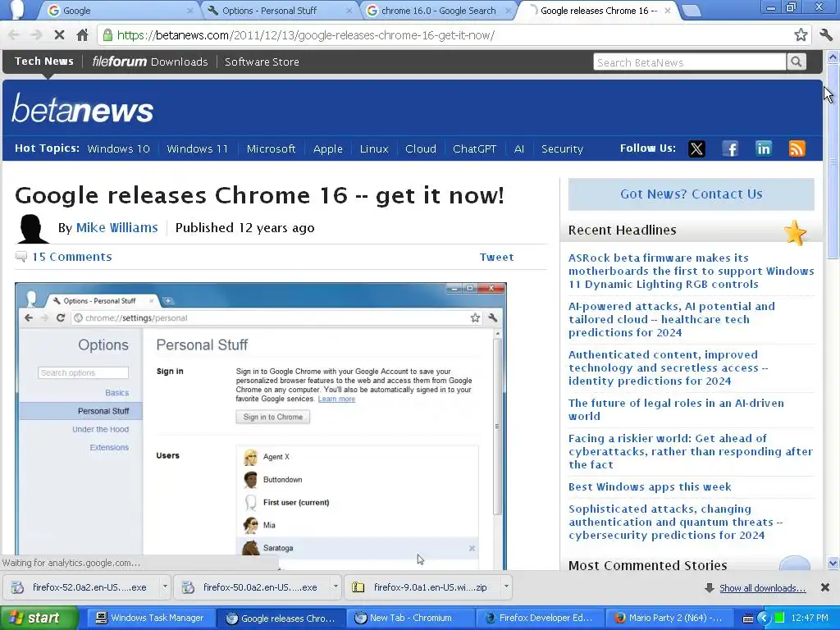Click page scrollbar up arrow
840x630 pixels.
point(833,57)
